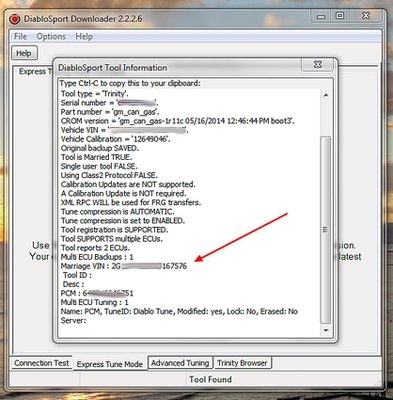
Task: Click the "Original backup SAVED." line
Action: [100, 148]
